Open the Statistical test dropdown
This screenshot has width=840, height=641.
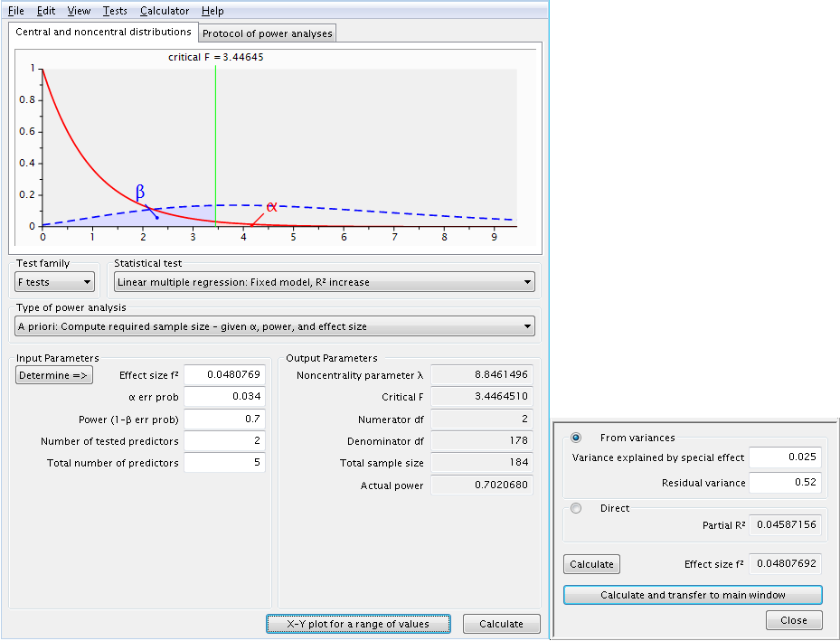point(325,282)
